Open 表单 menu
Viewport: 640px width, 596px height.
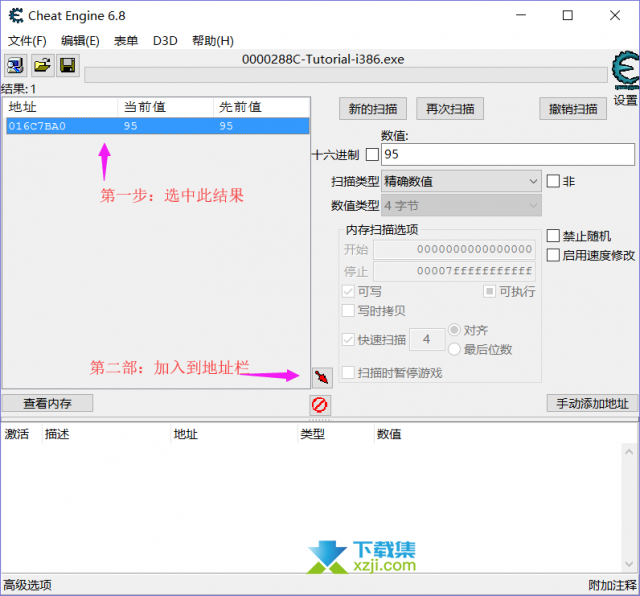tap(126, 41)
